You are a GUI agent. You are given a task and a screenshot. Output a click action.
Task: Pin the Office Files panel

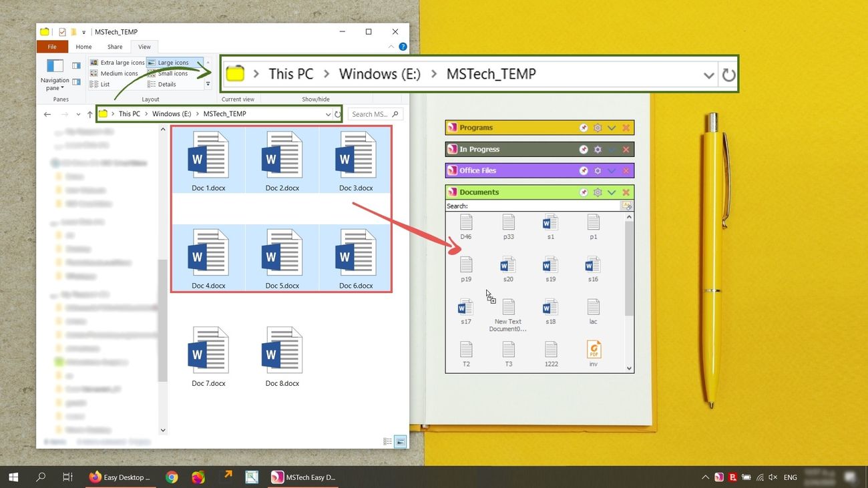pyautogui.click(x=583, y=170)
